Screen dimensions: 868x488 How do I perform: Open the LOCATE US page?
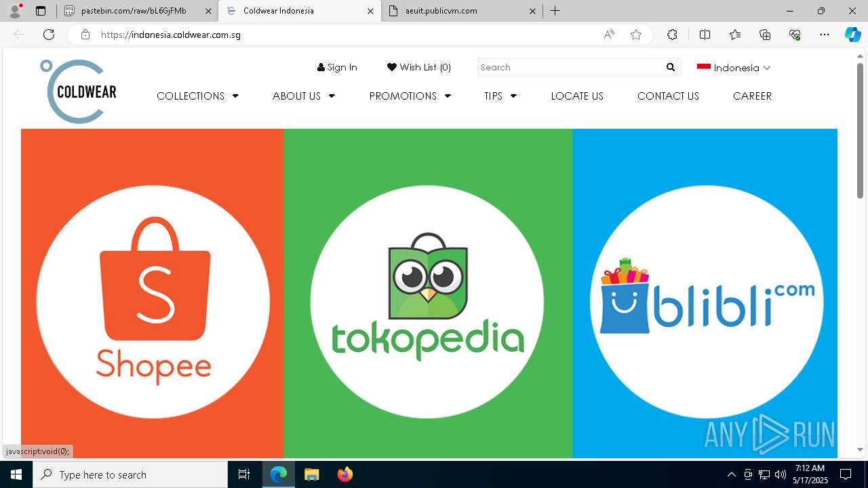click(x=577, y=96)
